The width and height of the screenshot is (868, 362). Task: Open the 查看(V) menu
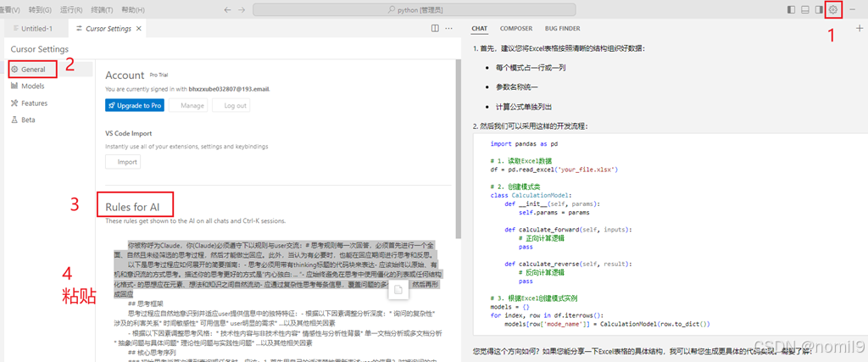[9, 10]
